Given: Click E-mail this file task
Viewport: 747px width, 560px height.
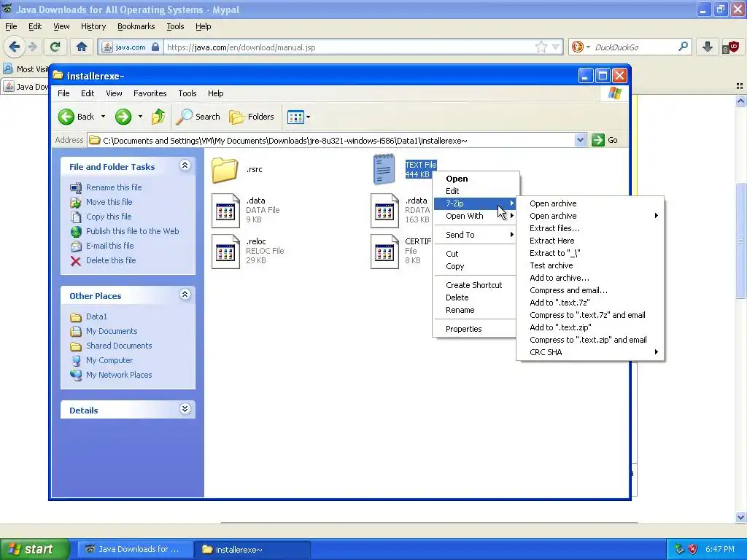Looking at the screenshot, I should [x=109, y=246].
